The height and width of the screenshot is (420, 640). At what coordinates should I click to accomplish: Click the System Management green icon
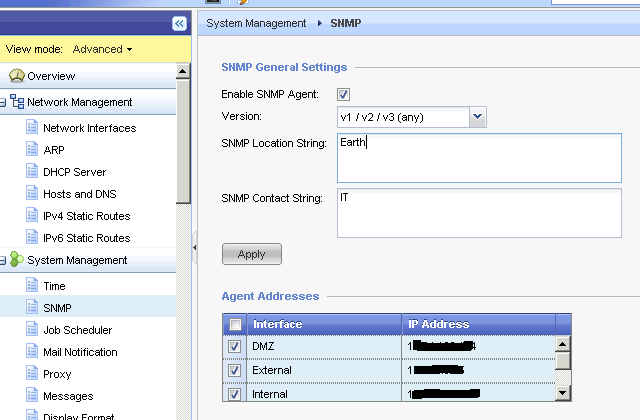17,260
